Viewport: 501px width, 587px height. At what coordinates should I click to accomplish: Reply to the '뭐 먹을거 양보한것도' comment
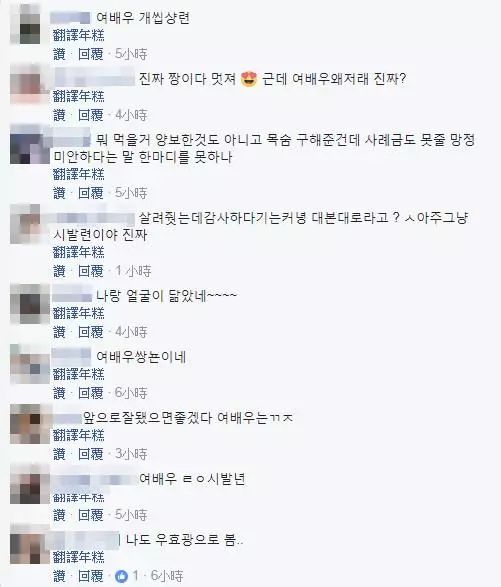(x=90, y=193)
